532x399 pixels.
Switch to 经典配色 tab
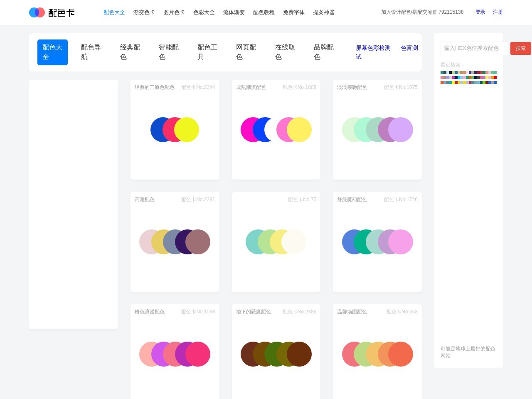pyautogui.click(x=130, y=52)
